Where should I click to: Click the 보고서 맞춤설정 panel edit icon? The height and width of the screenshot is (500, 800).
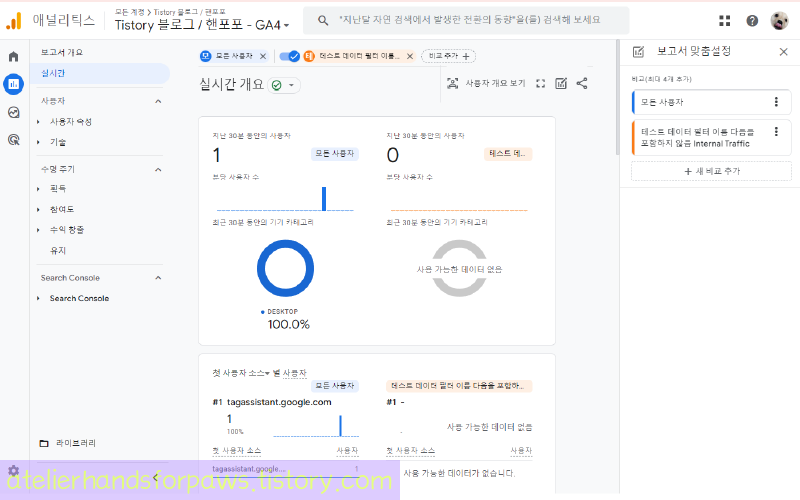(638, 52)
